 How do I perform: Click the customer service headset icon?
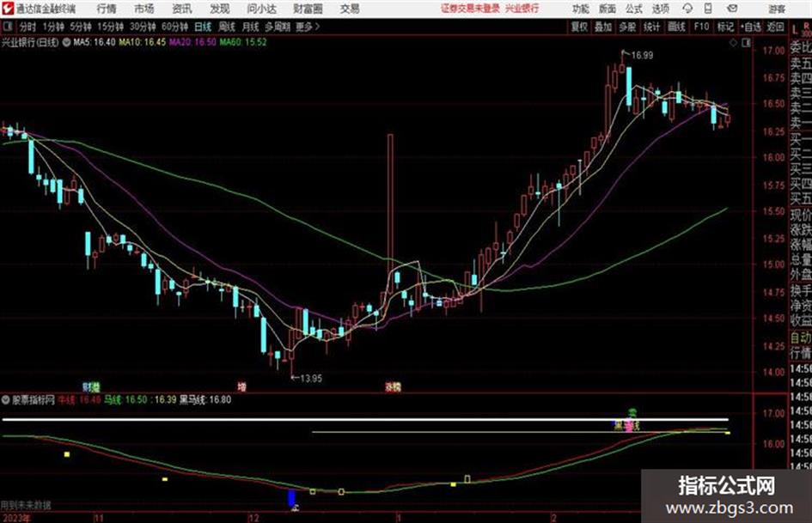[687, 9]
